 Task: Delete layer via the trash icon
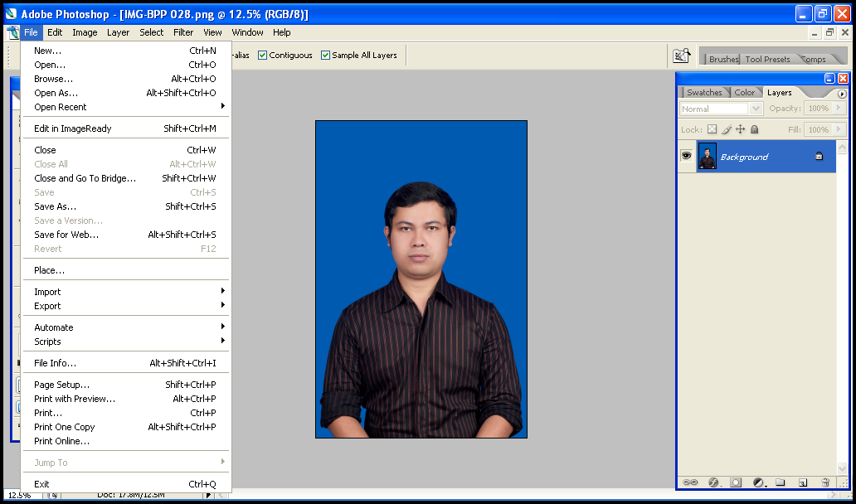tap(824, 482)
